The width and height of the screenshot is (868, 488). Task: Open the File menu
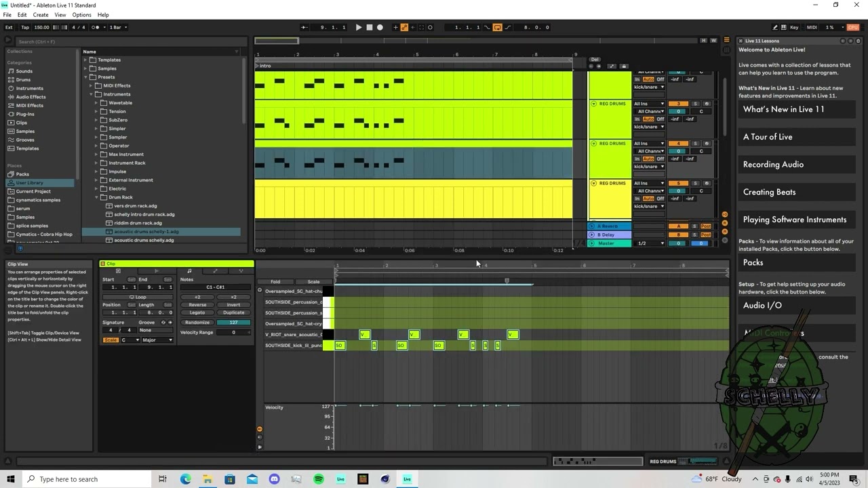click(7, 15)
